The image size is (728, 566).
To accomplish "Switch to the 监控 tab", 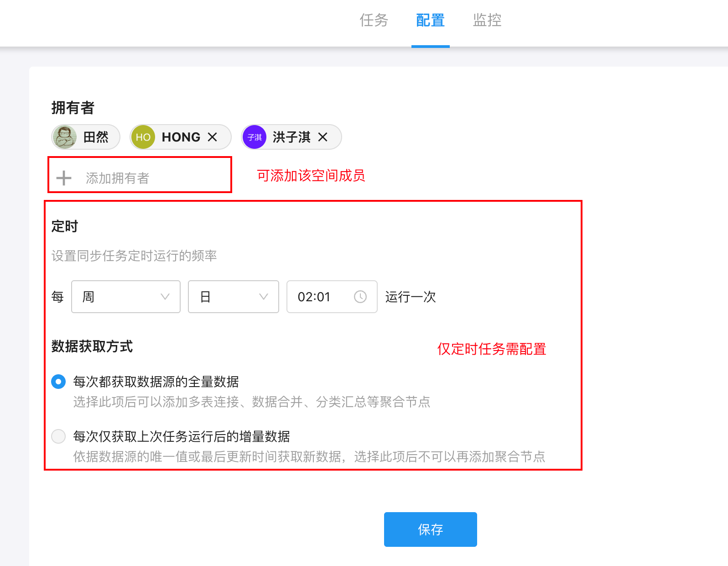I will click(x=487, y=21).
